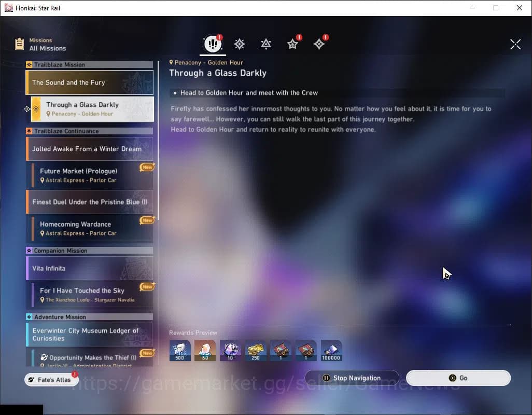532x415 pixels.
Task: Click the All Missions heading text
Action: click(x=48, y=49)
